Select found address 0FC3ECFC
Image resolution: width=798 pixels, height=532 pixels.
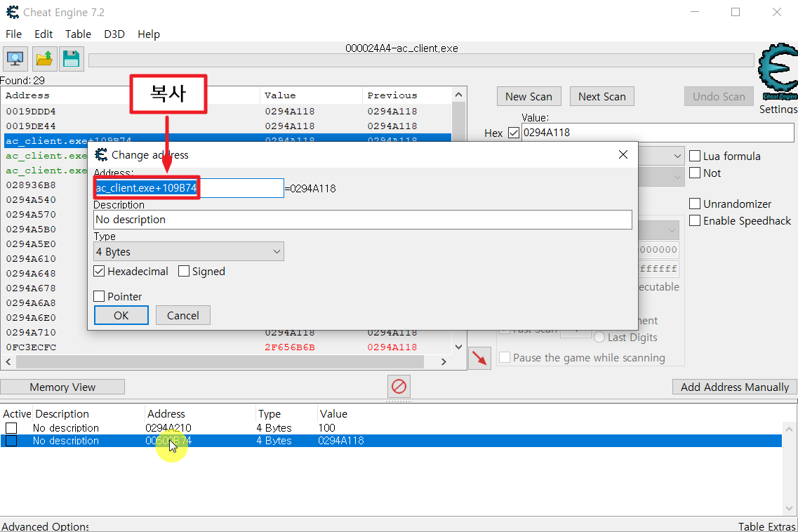[x=31, y=347]
